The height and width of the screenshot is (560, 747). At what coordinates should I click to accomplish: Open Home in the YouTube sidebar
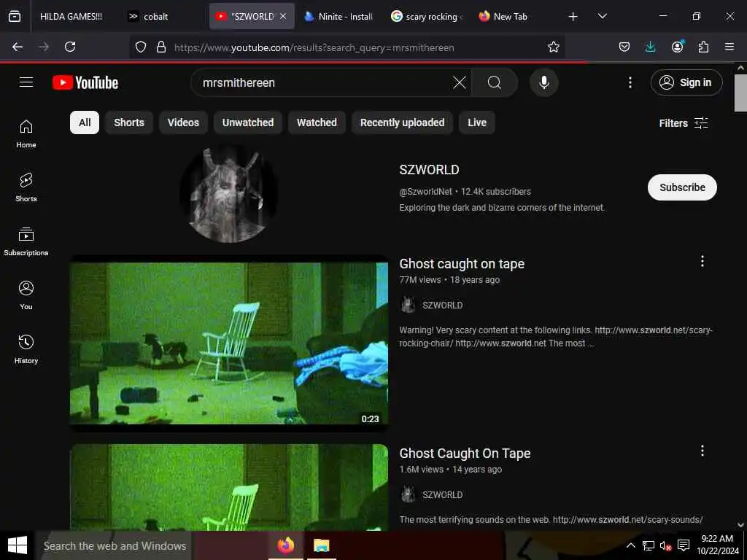26,134
